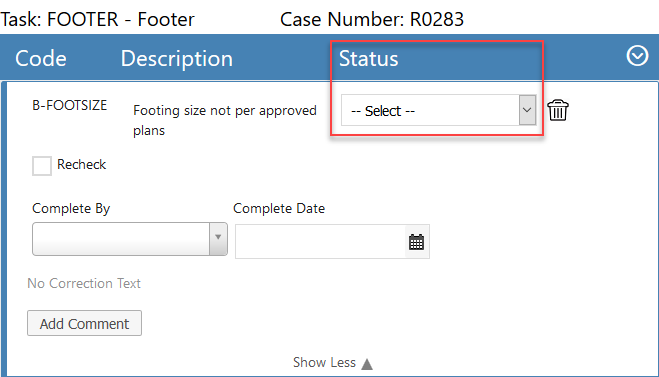The width and height of the screenshot is (659, 377).
Task: Click the Add Comment button
Action: pyautogui.click(x=84, y=323)
